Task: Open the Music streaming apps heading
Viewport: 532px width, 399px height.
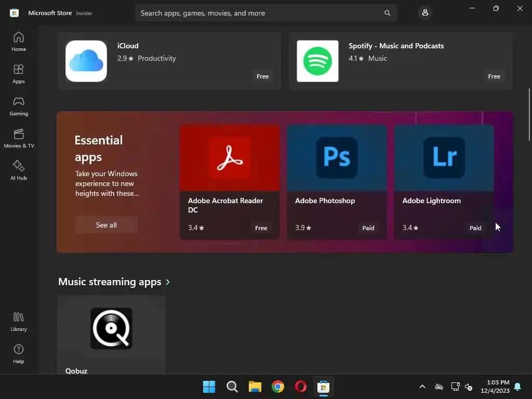Action: click(110, 282)
